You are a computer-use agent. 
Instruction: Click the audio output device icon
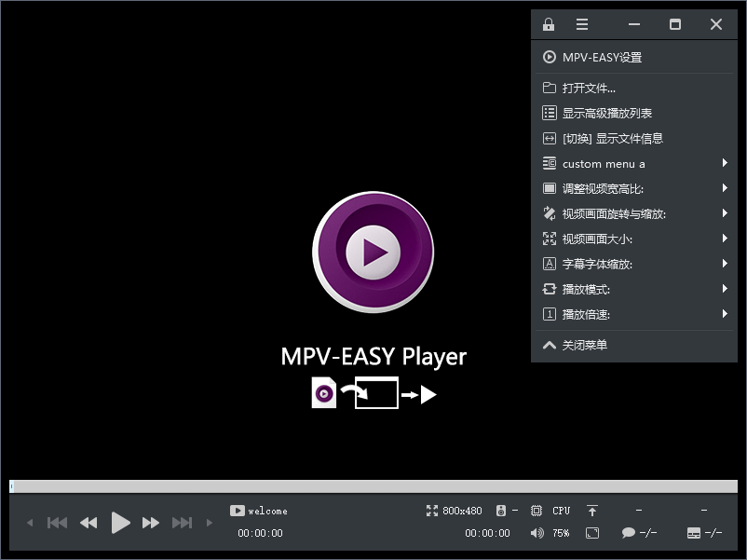pos(500,511)
